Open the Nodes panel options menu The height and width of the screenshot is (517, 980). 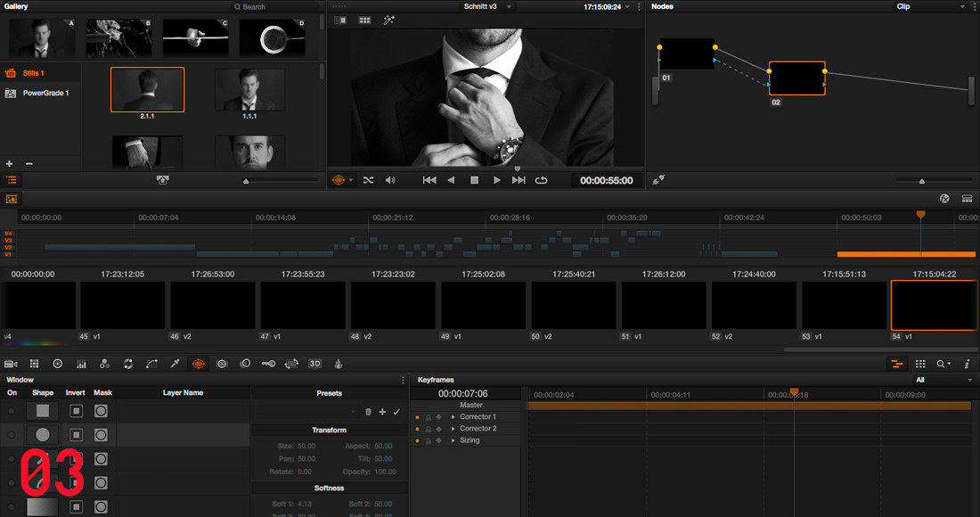[973, 7]
